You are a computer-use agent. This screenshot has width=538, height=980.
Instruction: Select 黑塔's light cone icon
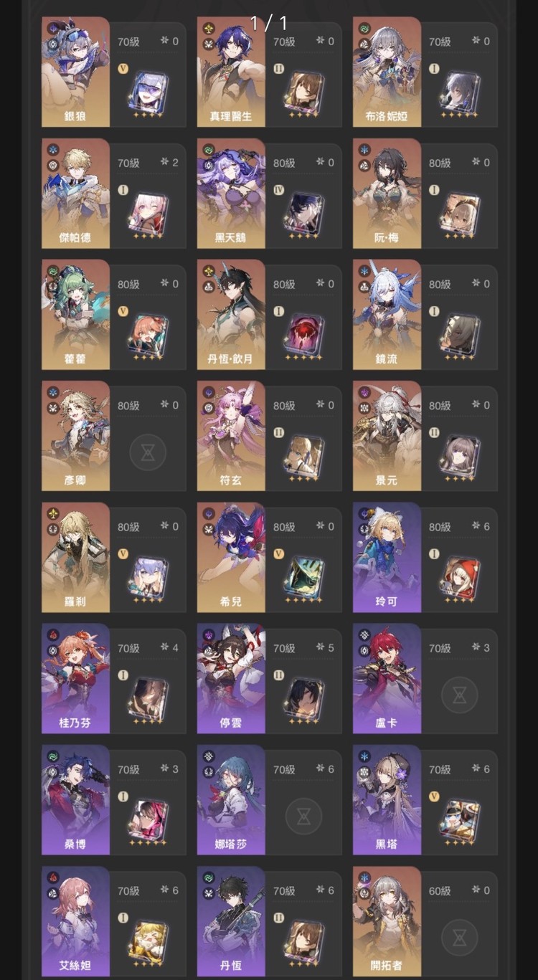coord(459,819)
